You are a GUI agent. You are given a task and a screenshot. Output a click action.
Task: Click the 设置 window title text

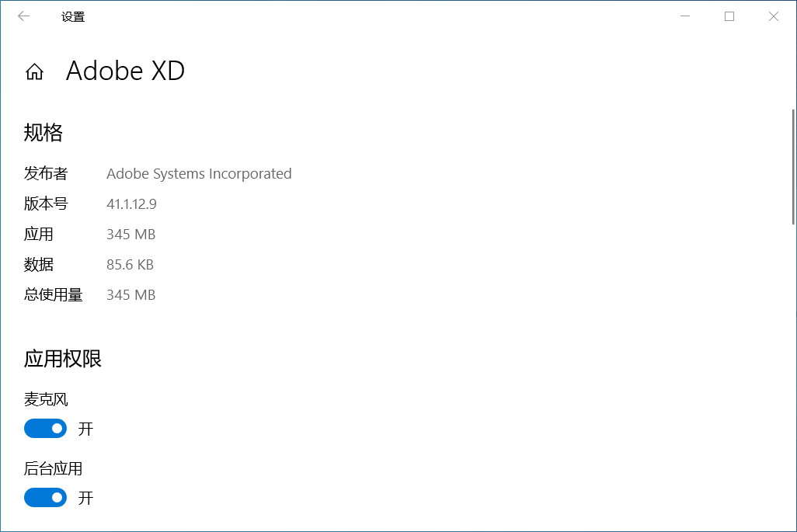click(x=73, y=16)
